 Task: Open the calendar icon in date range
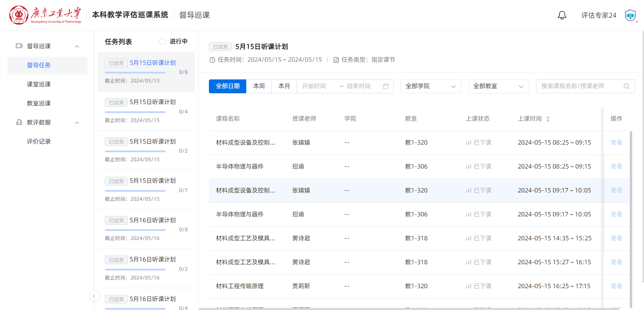(385, 86)
